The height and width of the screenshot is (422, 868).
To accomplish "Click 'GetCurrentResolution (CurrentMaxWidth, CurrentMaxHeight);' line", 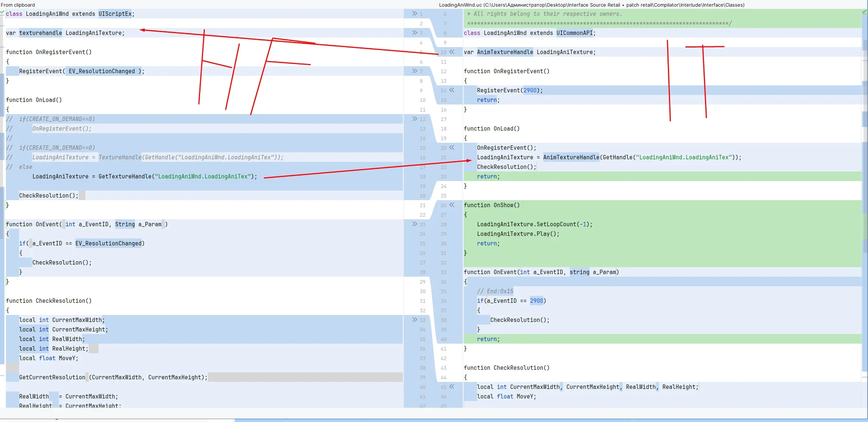I will click(113, 377).
